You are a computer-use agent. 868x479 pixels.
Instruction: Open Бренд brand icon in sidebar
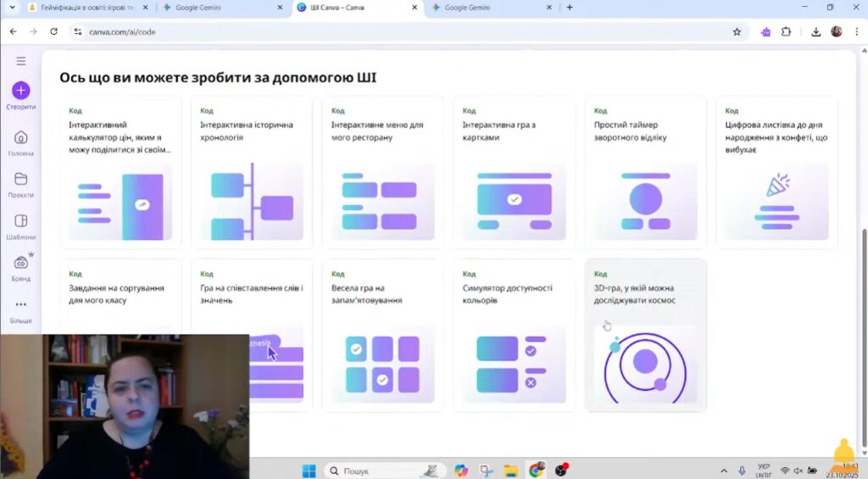pos(20,263)
